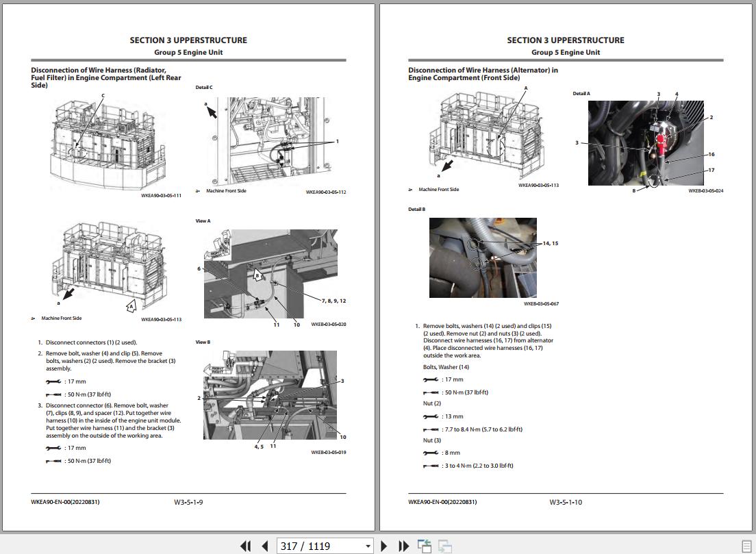Image resolution: width=756 pixels, height=554 pixels.
Task: Click figure code "WKEA90-03-05-112"
Action: 326,192
